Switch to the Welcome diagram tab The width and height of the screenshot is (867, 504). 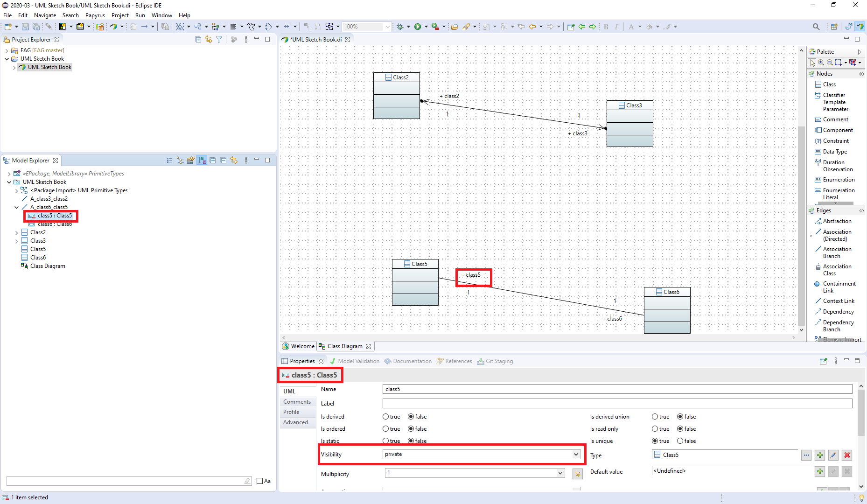(298, 346)
